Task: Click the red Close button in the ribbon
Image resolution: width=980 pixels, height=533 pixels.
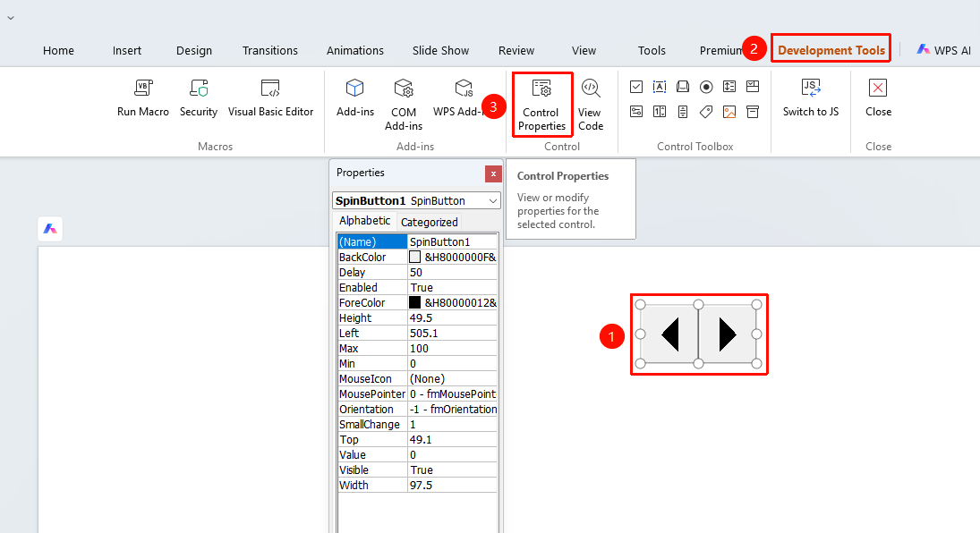Action: pos(878,98)
